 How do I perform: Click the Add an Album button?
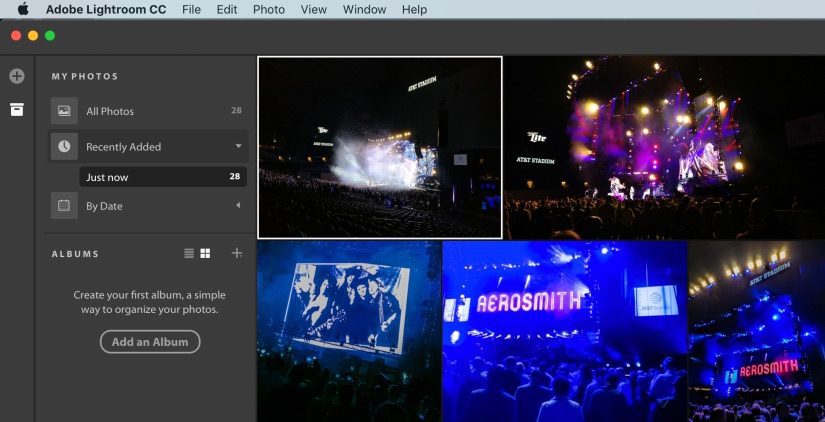[150, 341]
